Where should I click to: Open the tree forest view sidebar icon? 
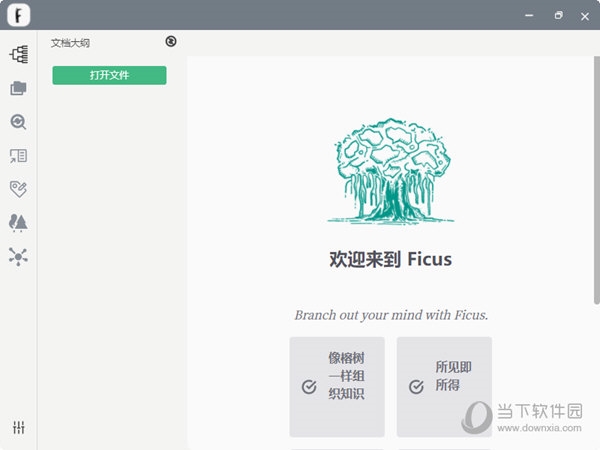[18, 223]
